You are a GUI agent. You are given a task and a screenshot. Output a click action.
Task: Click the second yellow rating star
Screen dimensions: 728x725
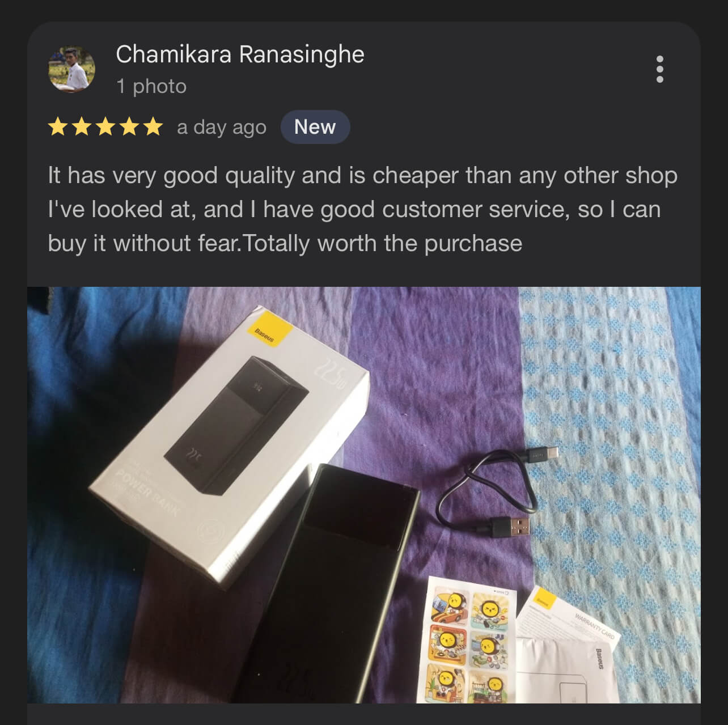[x=82, y=127]
